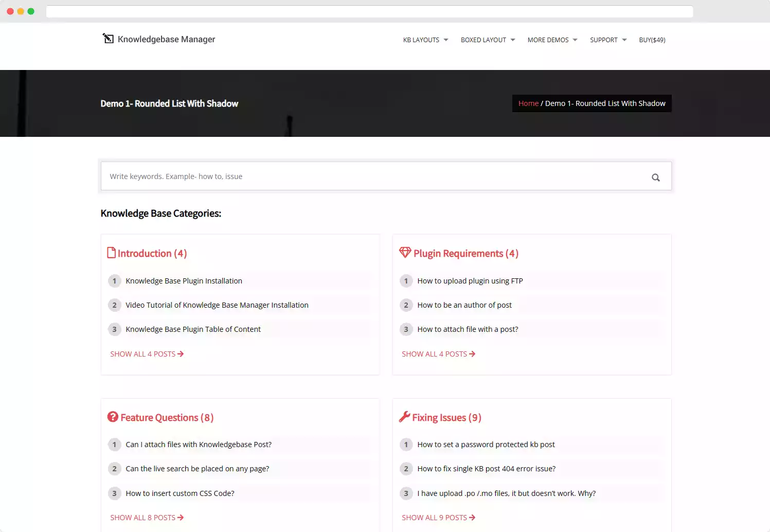Click the search magnifier icon
770x532 pixels.
pos(655,176)
